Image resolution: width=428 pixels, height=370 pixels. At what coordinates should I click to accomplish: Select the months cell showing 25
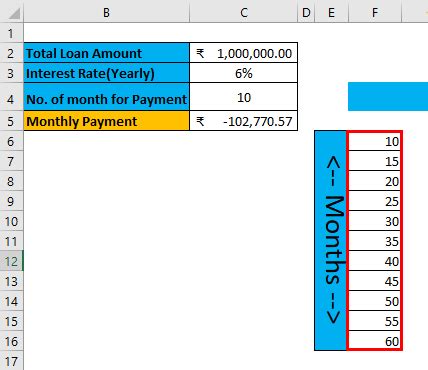[x=375, y=201]
